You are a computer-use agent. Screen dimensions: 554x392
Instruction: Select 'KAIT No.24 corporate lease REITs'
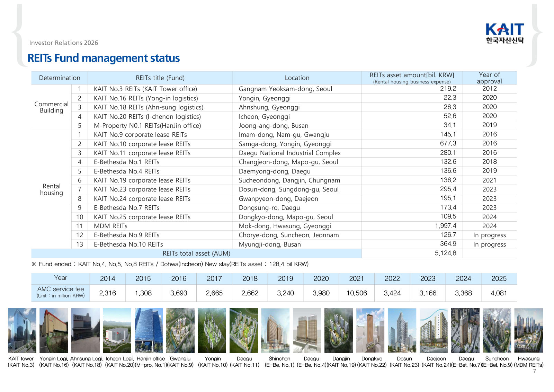tap(142, 199)
